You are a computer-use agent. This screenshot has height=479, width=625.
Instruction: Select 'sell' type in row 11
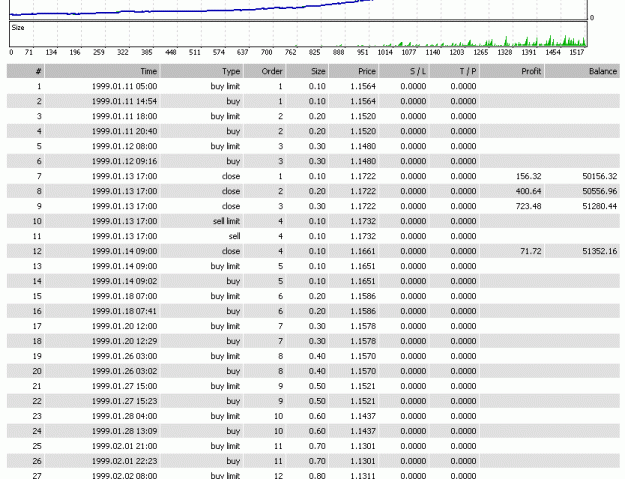(234, 236)
